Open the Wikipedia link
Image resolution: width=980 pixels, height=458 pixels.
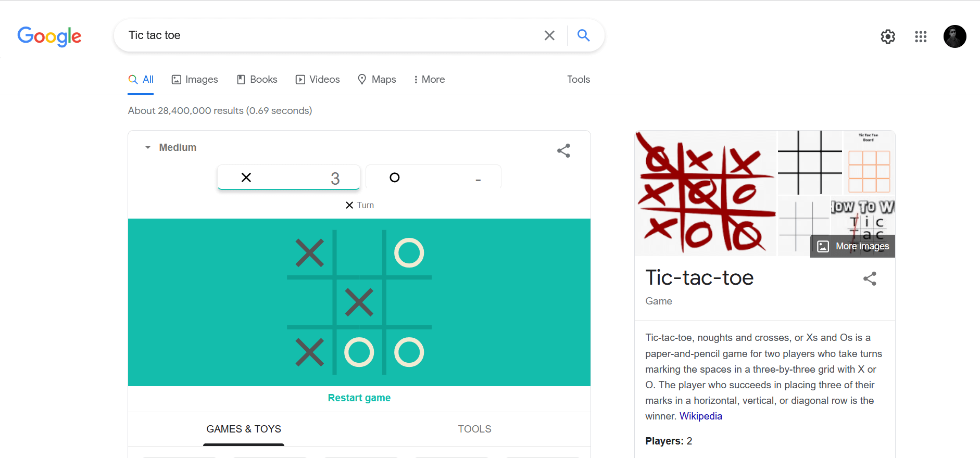click(701, 416)
